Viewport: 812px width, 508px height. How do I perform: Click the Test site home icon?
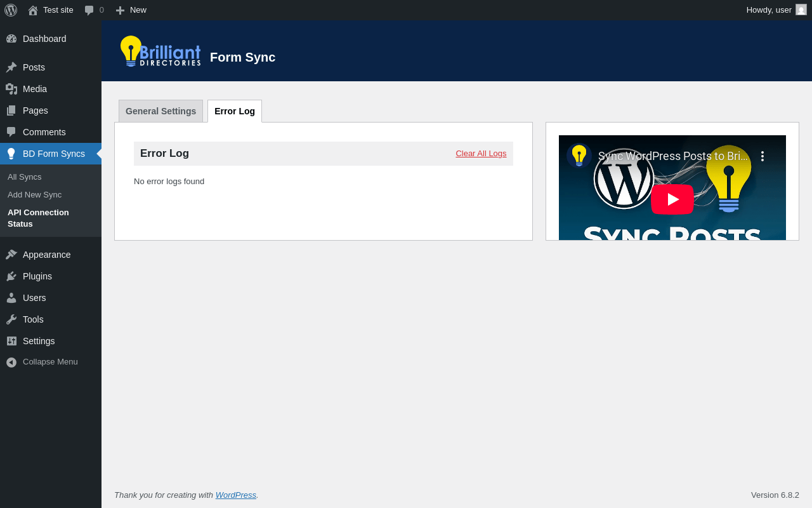coord(33,10)
